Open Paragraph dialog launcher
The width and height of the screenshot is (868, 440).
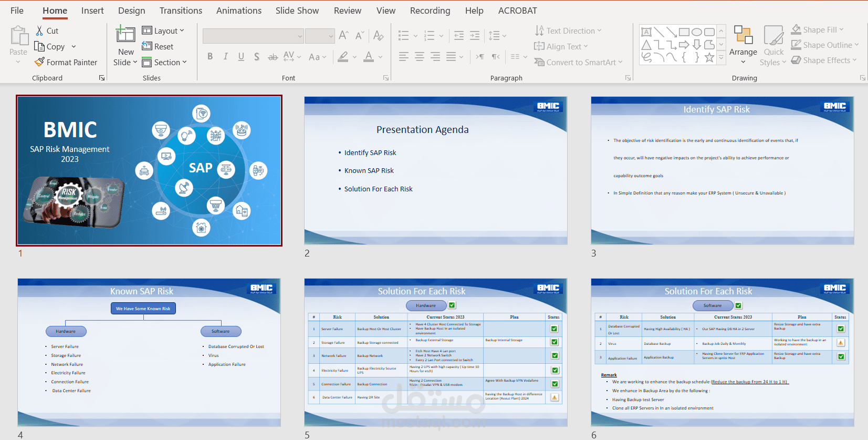(628, 78)
